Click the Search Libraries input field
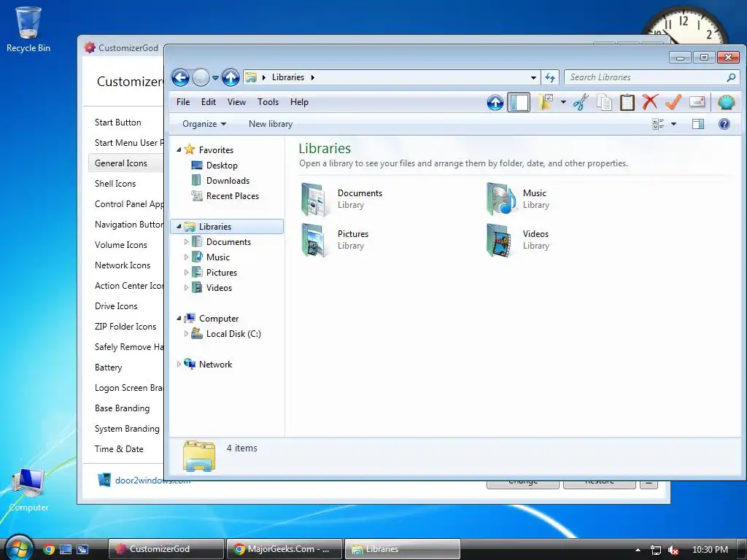This screenshot has height=560, width=747. pyautogui.click(x=645, y=77)
